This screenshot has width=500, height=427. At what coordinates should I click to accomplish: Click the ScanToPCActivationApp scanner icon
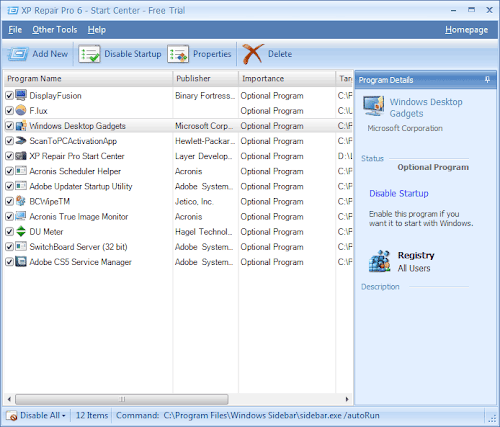coord(21,141)
